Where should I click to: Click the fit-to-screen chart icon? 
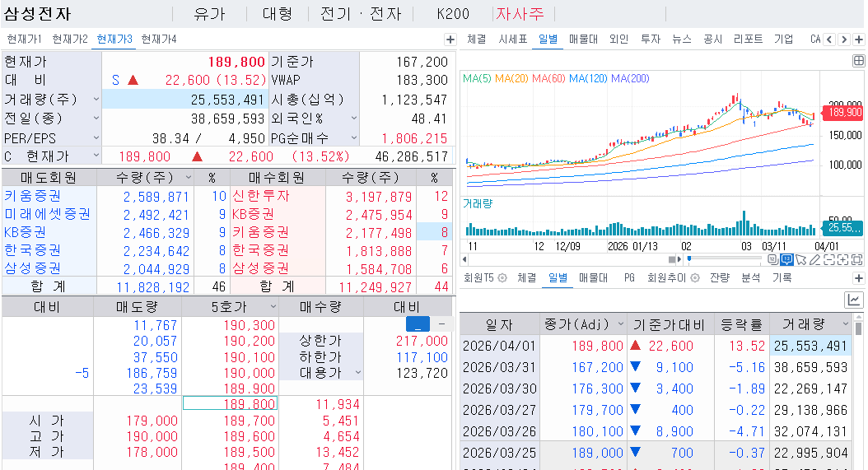[857, 259]
